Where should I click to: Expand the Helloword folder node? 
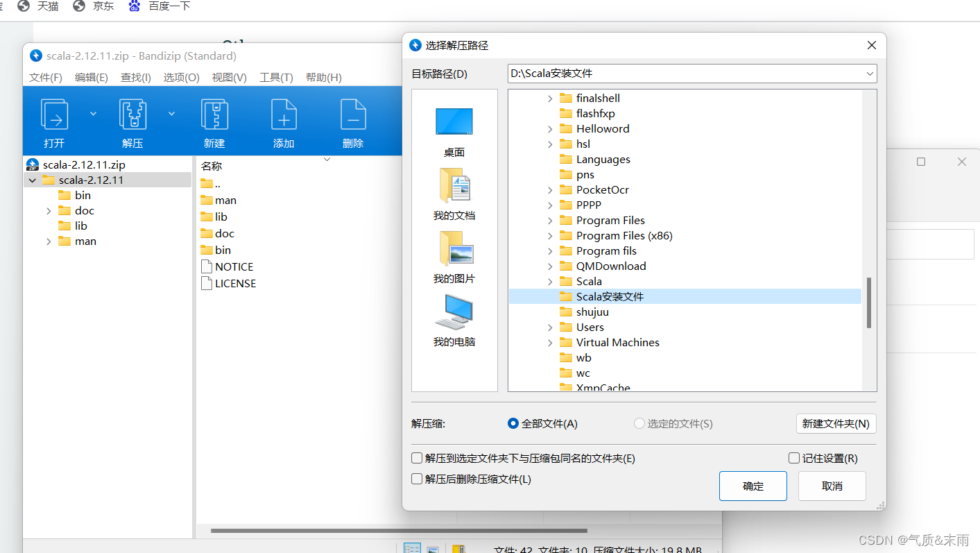coord(550,129)
